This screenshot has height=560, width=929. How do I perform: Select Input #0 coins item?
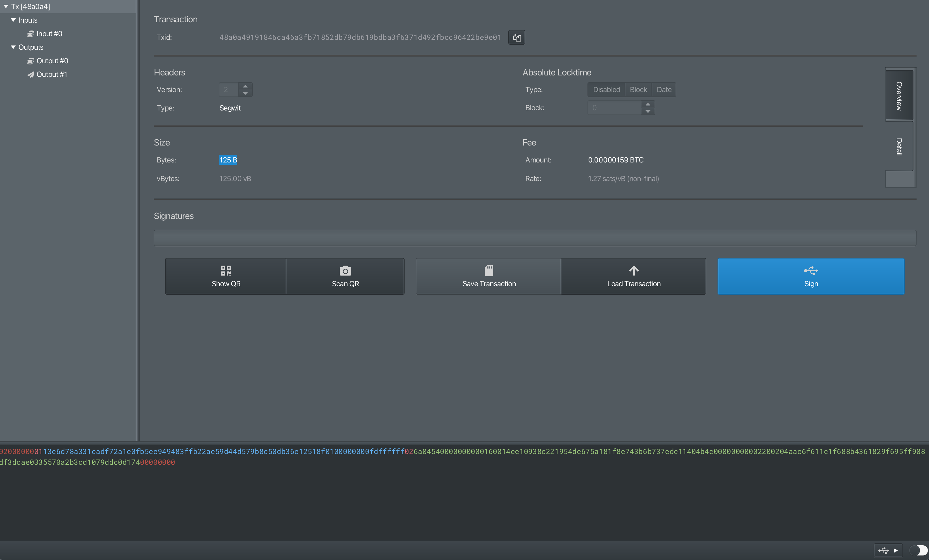[x=49, y=34]
